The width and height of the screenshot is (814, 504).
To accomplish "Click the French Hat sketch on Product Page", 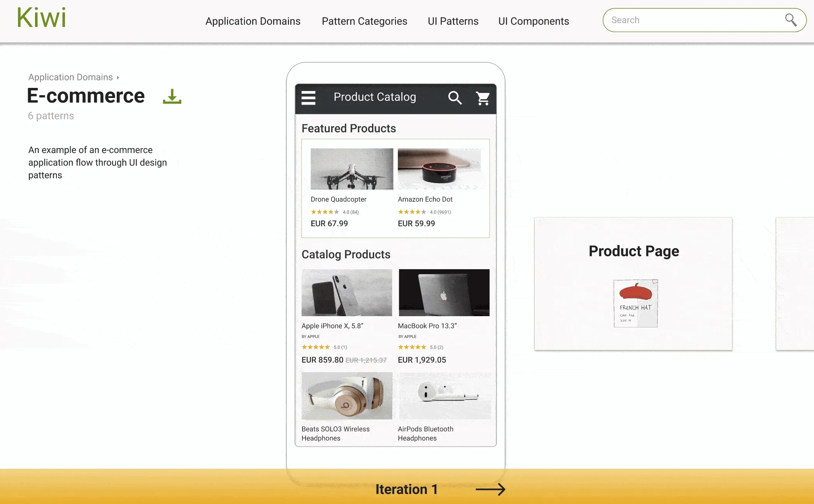I will coord(635,303).
